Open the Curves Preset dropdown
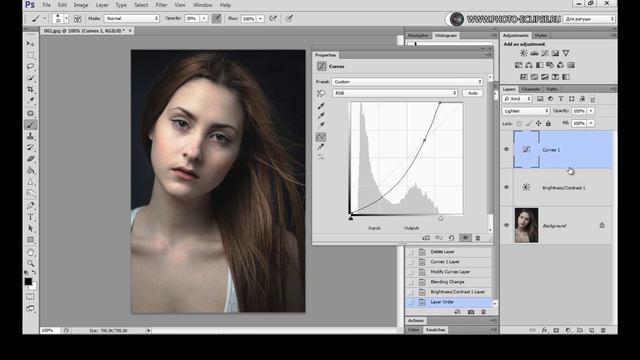This screenshot has width=640, height=360. (407, 82)
